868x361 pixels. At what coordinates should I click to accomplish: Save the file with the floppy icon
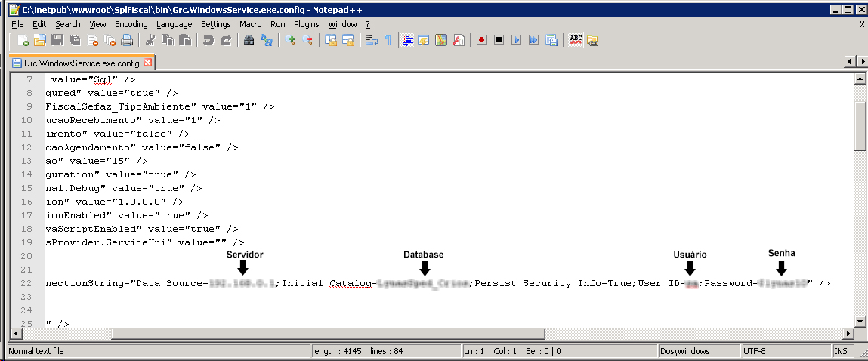point(57,41)
